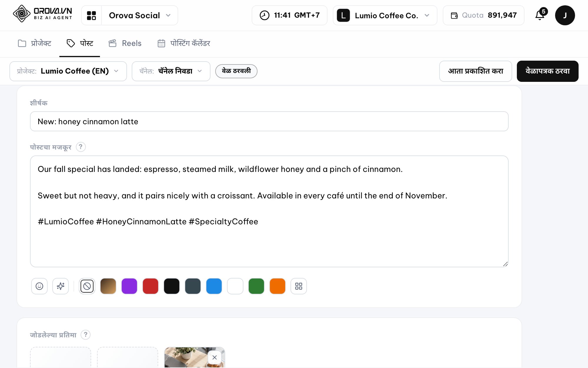Screen dimensions: 588x368
Task: Click the AI sparkle generate icon
Action: point(61,286)
